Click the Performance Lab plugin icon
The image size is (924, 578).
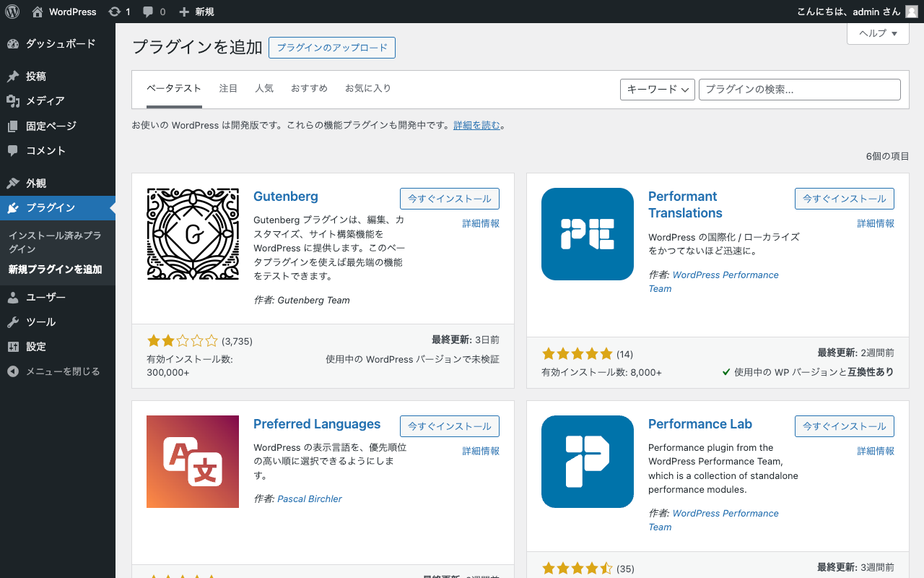(588, 462)
